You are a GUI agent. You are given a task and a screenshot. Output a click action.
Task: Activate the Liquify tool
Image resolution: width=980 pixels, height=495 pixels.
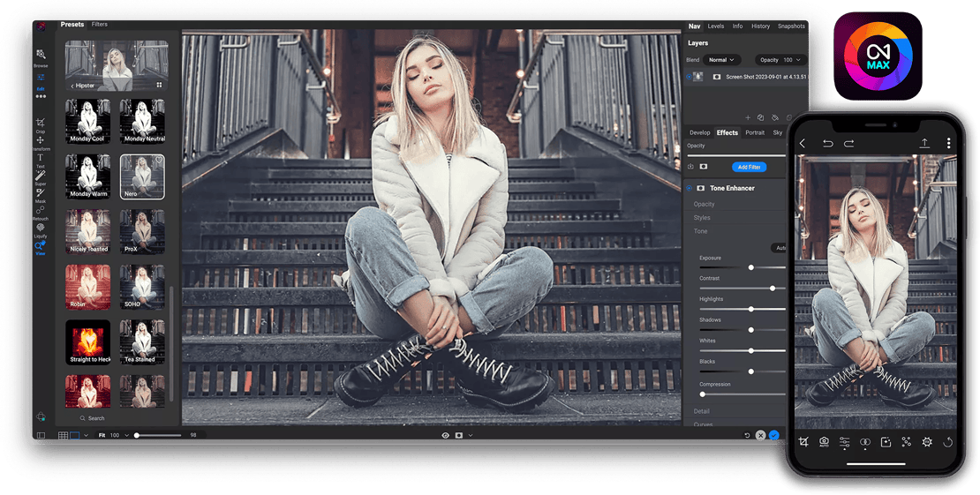coord(41,228)
